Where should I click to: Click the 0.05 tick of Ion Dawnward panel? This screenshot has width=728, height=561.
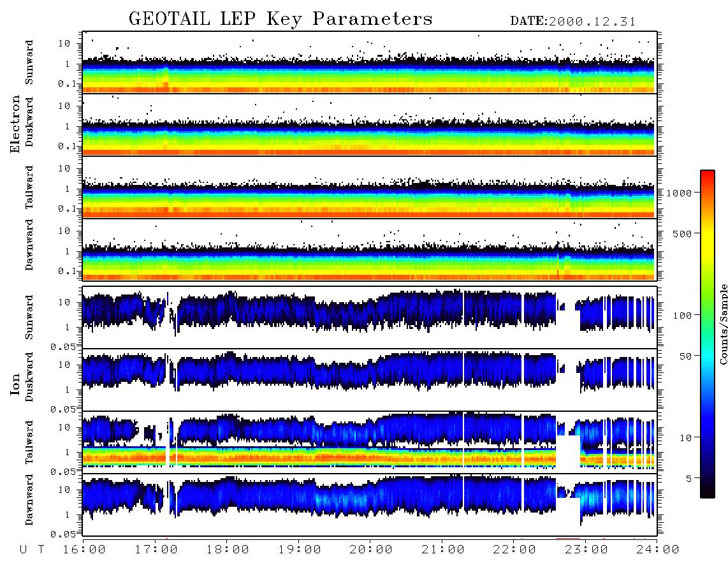point(62,534)
